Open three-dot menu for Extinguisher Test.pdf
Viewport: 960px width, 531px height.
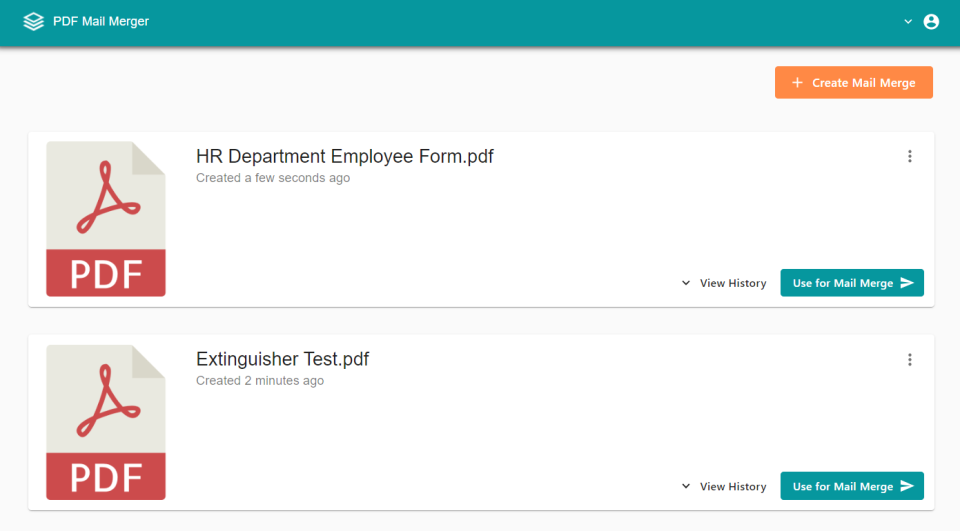[910, 360]
